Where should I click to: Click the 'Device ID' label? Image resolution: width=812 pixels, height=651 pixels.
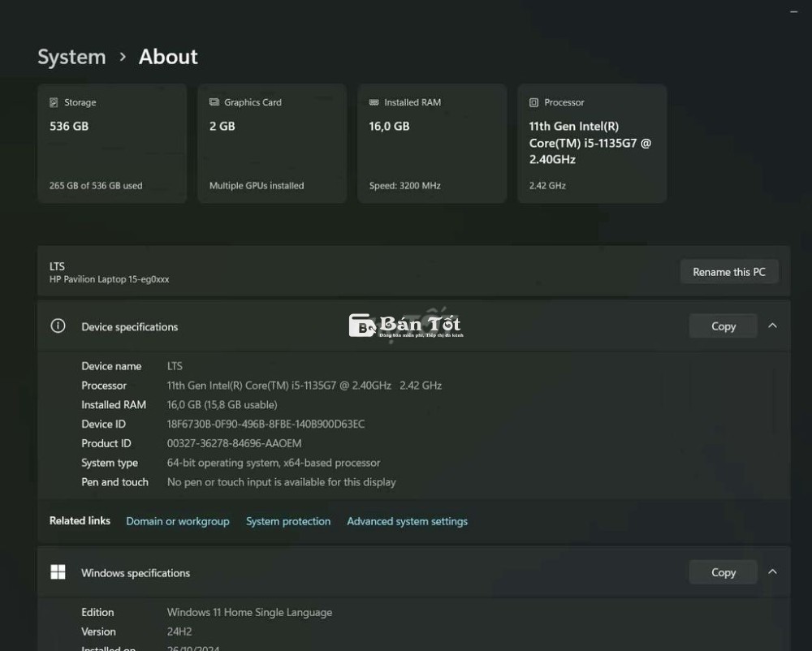(104, 424)
